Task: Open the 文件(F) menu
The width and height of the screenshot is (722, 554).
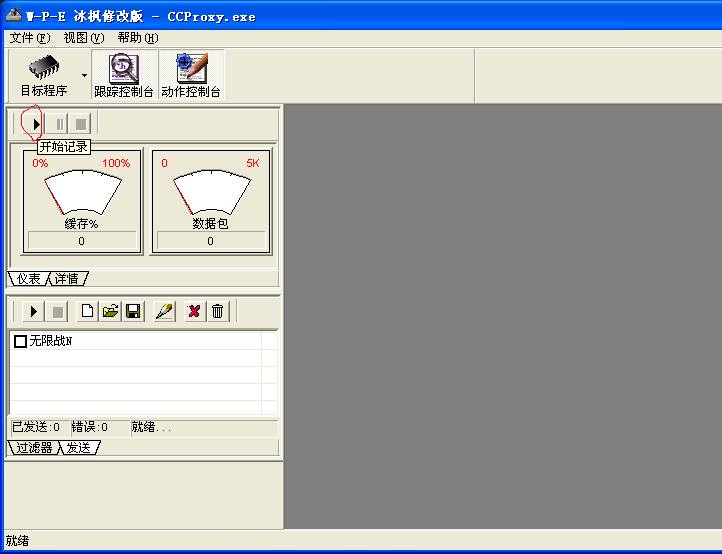Action: (29, 38)
